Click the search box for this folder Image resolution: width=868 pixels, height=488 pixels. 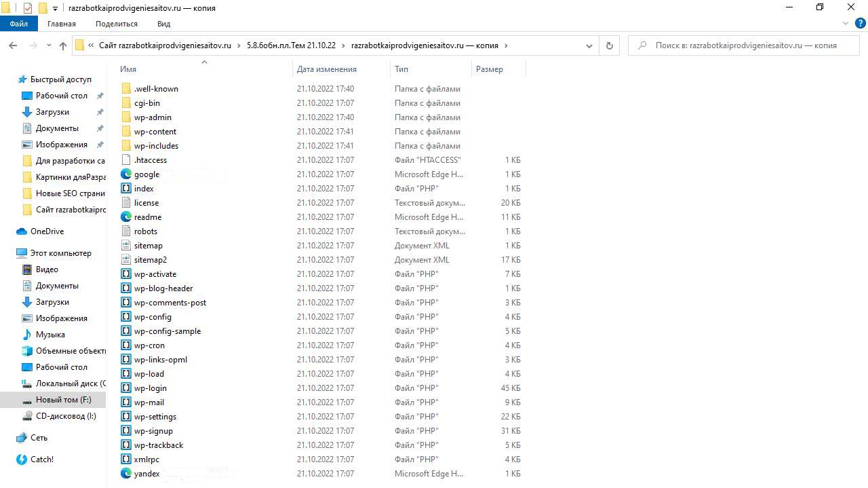coord(746,45)
